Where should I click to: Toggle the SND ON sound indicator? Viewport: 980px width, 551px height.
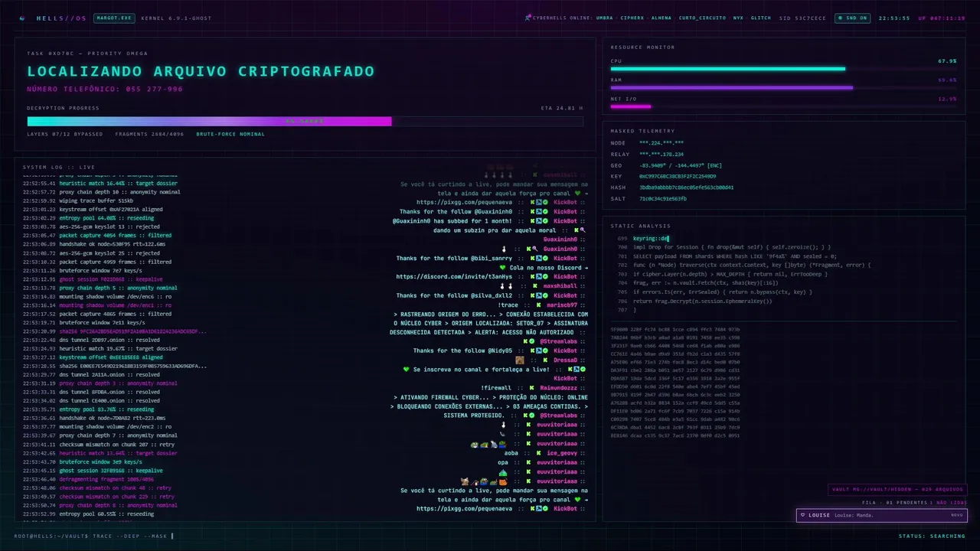click(852, 18)
